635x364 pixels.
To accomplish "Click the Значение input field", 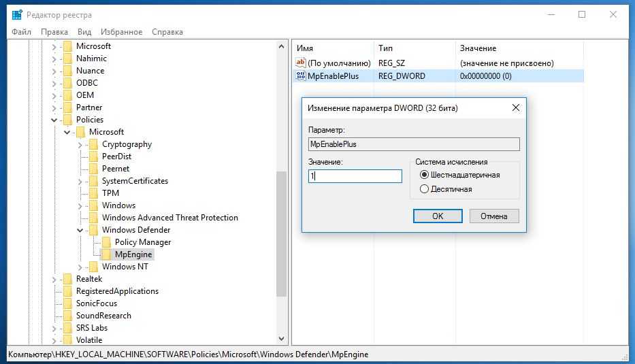I will coord(355,176).
